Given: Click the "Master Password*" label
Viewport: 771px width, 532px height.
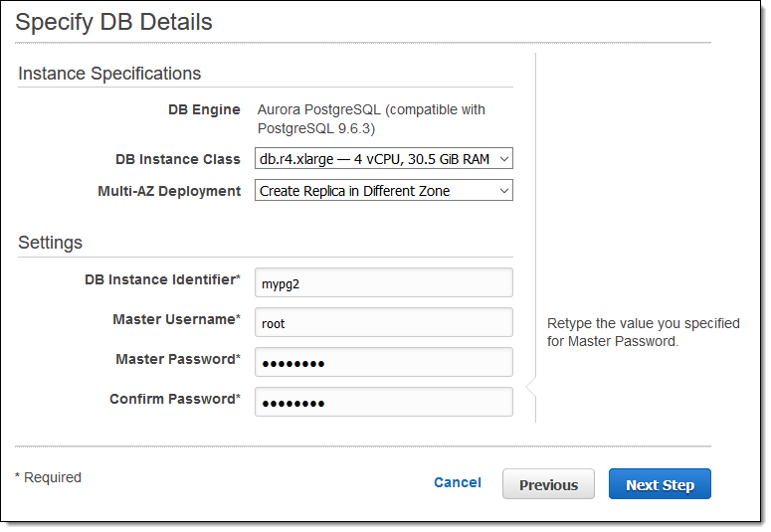Looking at the screenshot, I should click(178, 359).
